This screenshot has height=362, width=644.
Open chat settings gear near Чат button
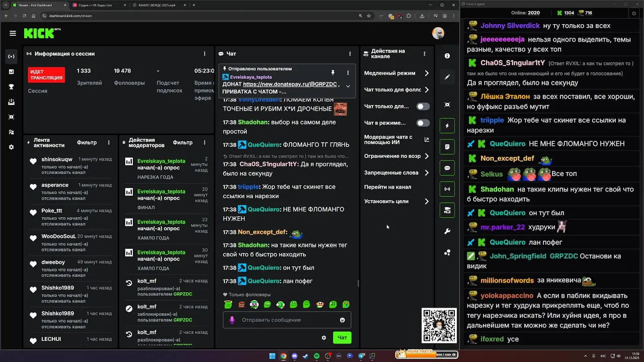[324, 338]
